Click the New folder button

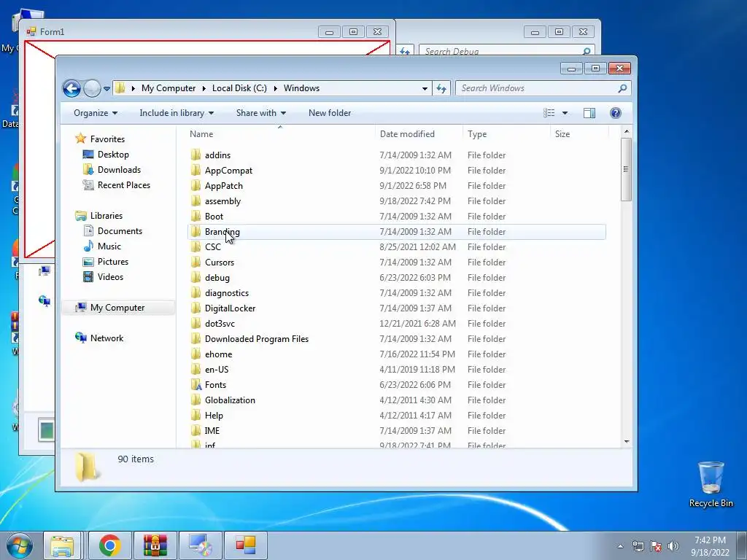click(330, 113)
